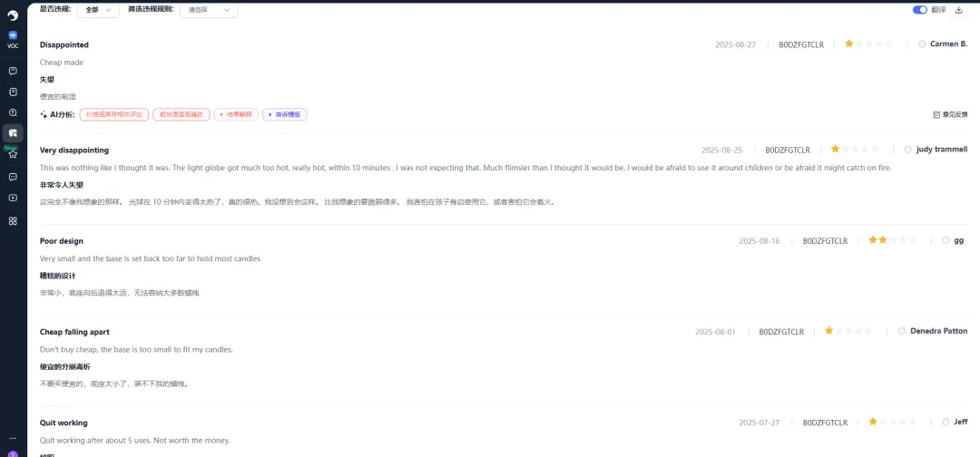Click the download icon at top right
This screenshot has height=457, width=980.
(959, 9)
